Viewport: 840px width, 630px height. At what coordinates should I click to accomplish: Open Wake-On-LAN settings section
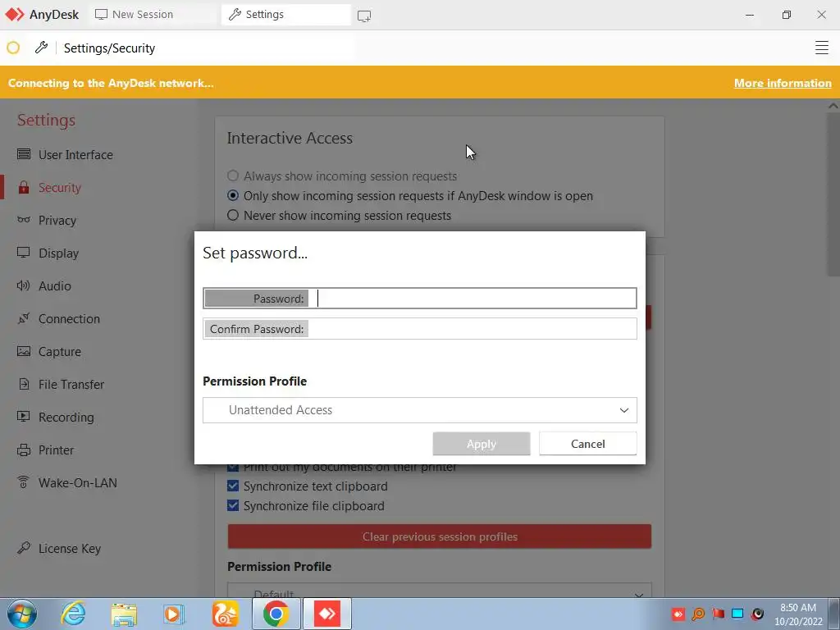tap(78, 482)
